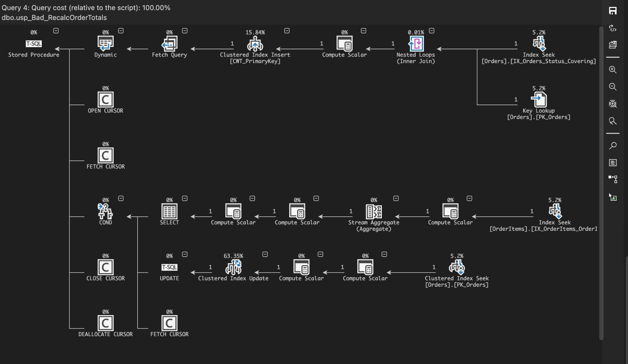Open custom zoom settings

613,122
